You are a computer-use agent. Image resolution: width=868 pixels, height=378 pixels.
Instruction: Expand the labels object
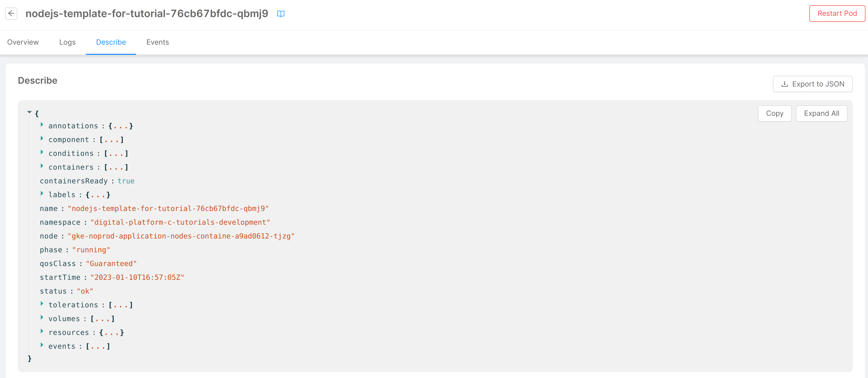[x=42, y=194]
